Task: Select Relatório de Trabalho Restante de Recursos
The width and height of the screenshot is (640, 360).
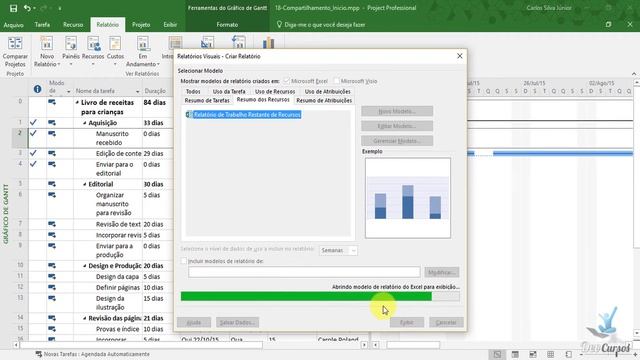Action: (247, 115)
